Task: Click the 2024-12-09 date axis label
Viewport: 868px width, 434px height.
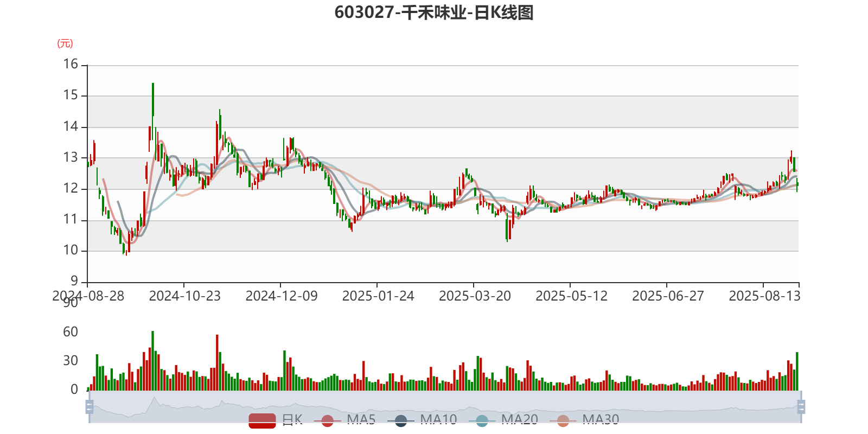Action: [x=281, y=296]
